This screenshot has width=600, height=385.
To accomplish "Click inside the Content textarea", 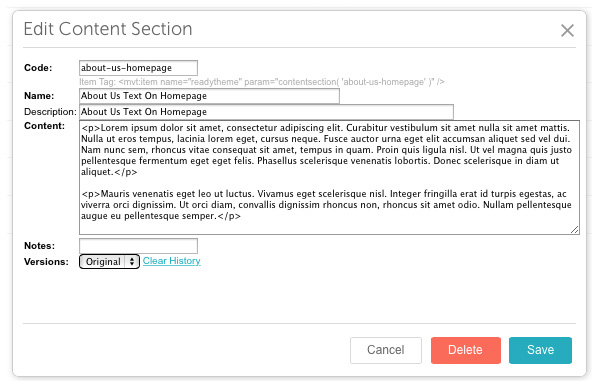I will tap(329, 177).
